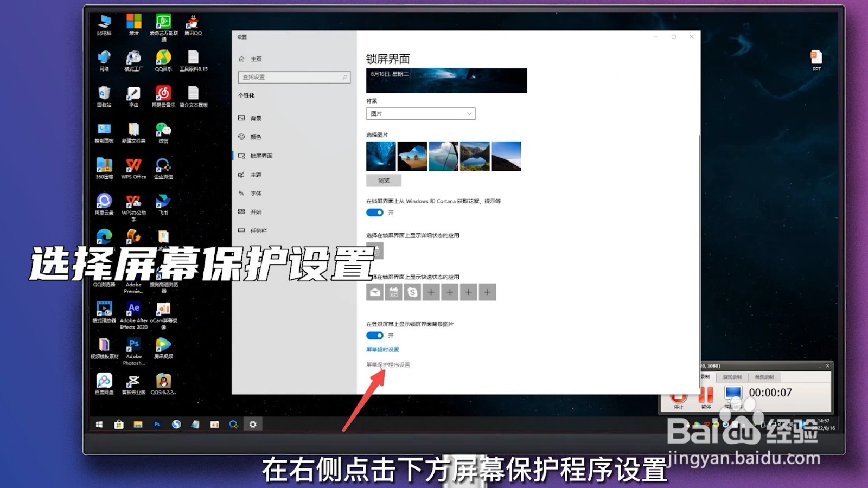Launch Microsoft Edge from the taskbar

(x=176, y=425)
